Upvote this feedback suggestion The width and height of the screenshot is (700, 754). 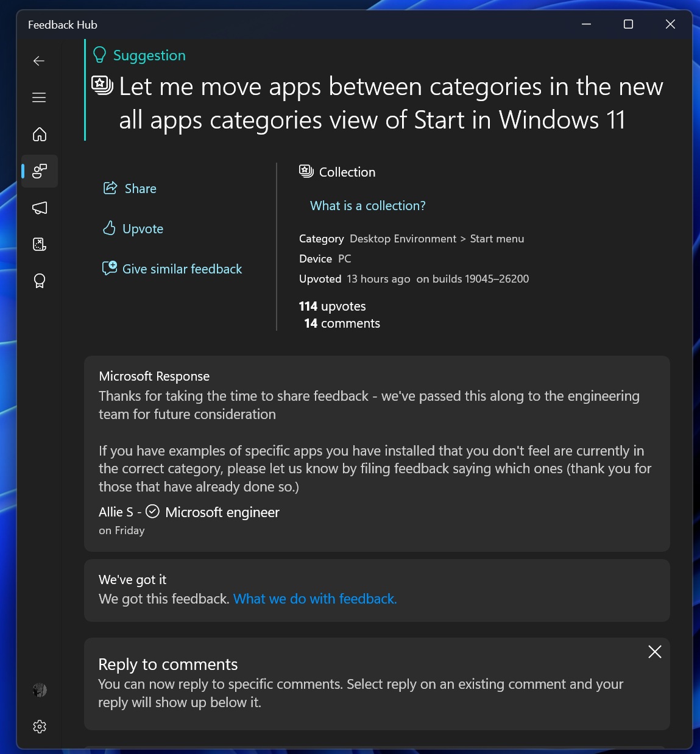[x=108, y=228]
